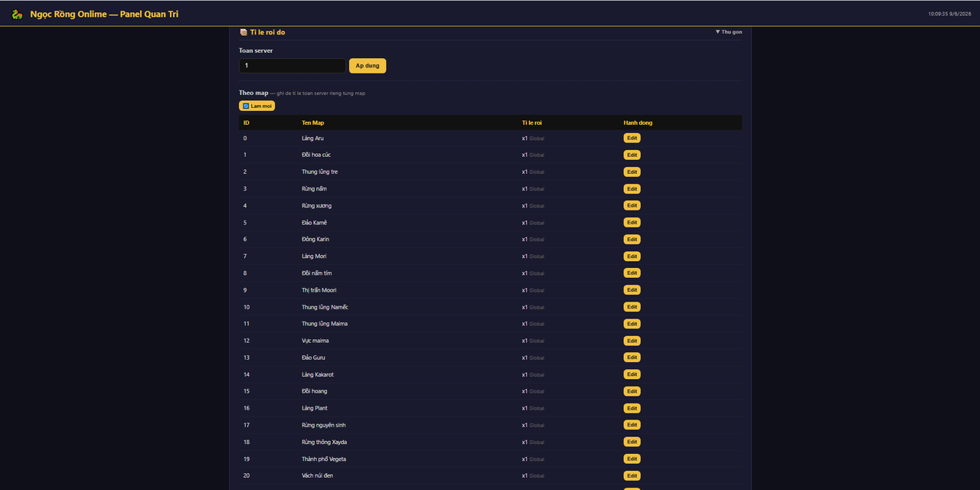This screenshot has width=980, height=490.
Task: Edit drop rate for Đảo Kamê
Action: tap(632, 222)
